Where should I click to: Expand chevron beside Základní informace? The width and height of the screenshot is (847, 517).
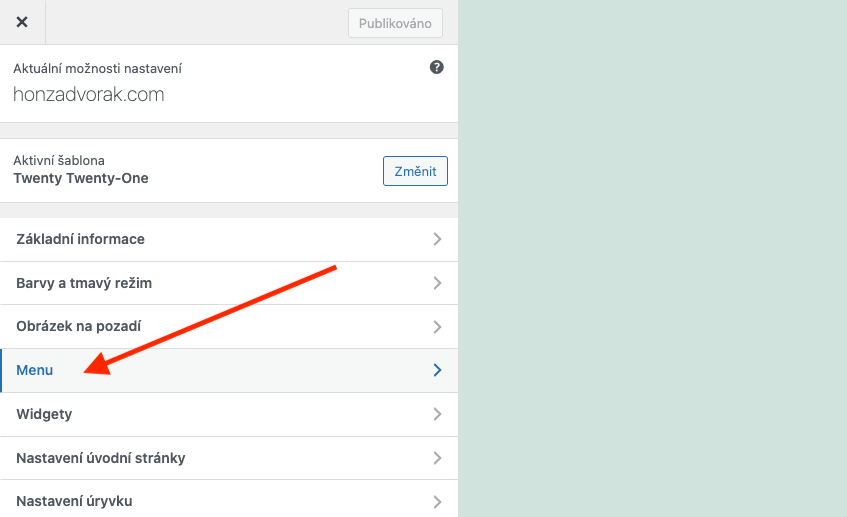tap(438, 239)
